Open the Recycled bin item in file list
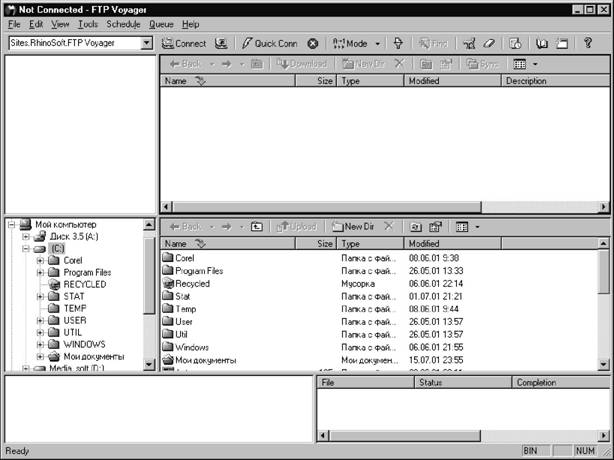 pyautogui.click(x=191, y=284)
